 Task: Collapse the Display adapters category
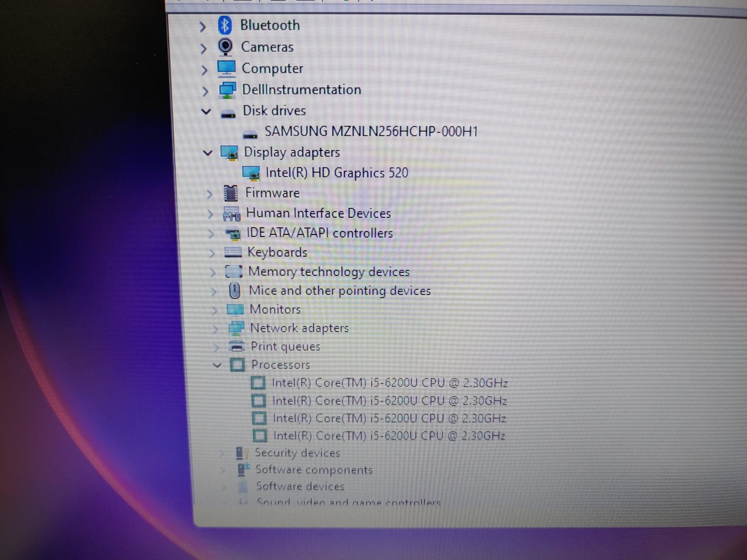point(208,153)
